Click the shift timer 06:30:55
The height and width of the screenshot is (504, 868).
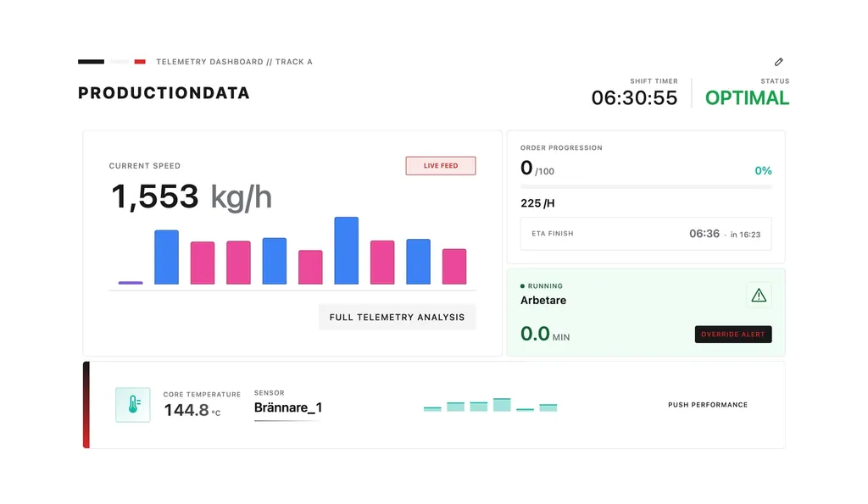(634, 98)
